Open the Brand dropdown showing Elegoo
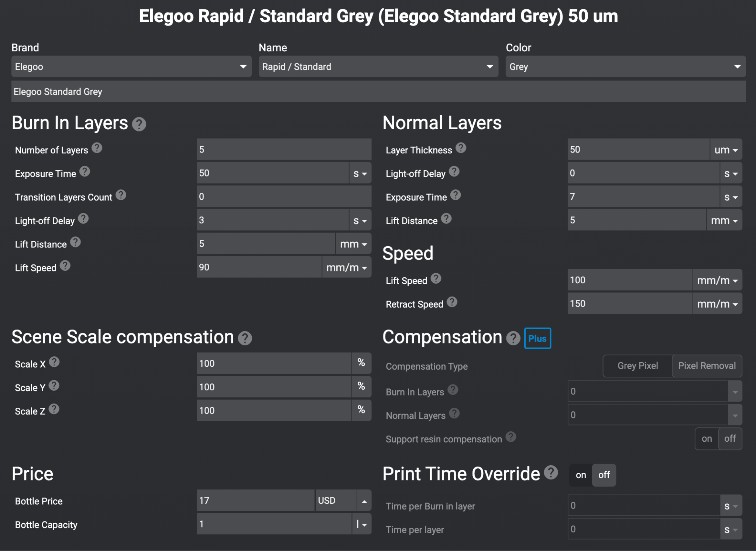 (x=131, y=67)
